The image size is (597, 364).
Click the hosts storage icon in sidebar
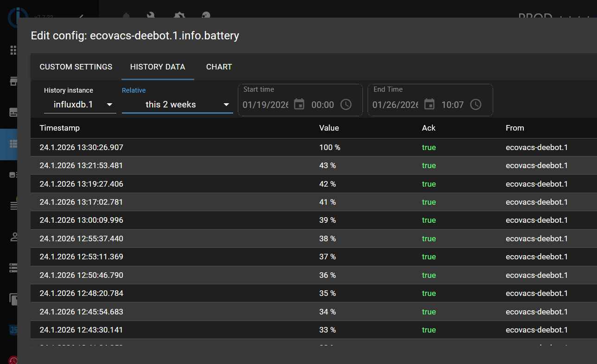point(13,268)
